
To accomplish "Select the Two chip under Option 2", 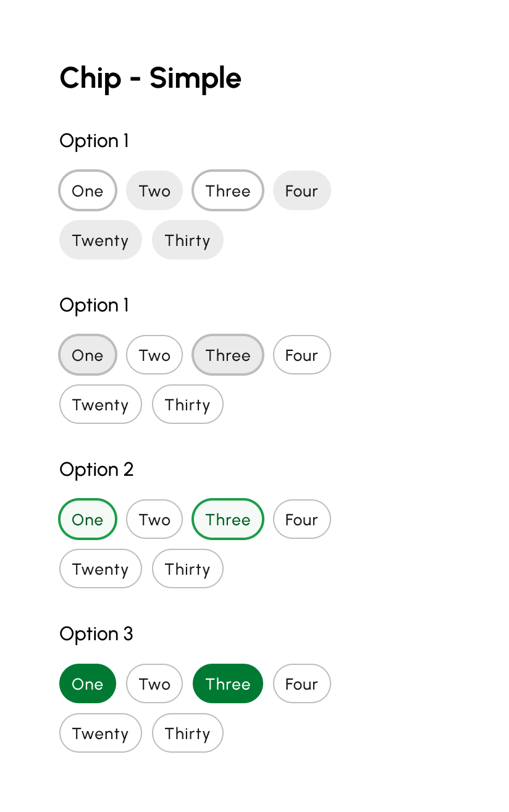I will coord(154,519).
